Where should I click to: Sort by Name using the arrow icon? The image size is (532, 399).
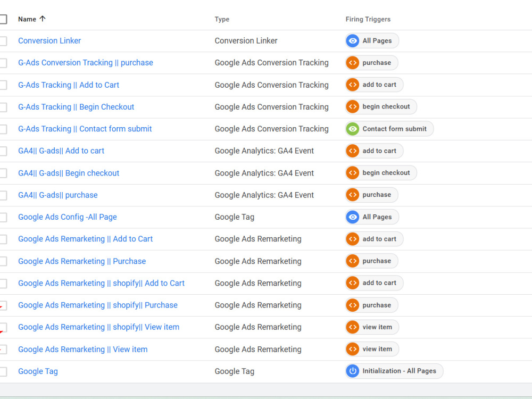point(43,19)
